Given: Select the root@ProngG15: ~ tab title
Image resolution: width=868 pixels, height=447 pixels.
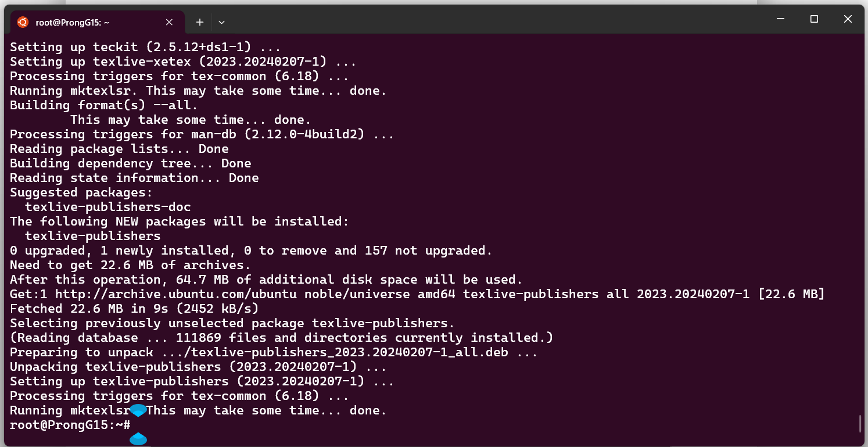Looking at the screenshot, I should (x=73, y=22).
